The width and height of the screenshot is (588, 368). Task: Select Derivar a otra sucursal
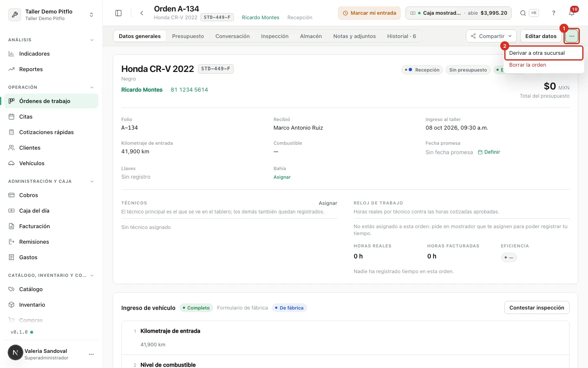tap(543, 53)
